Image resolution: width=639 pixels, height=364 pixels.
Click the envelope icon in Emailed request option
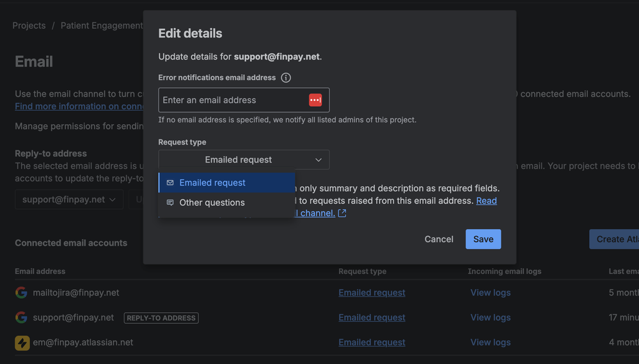pos(170,183)
